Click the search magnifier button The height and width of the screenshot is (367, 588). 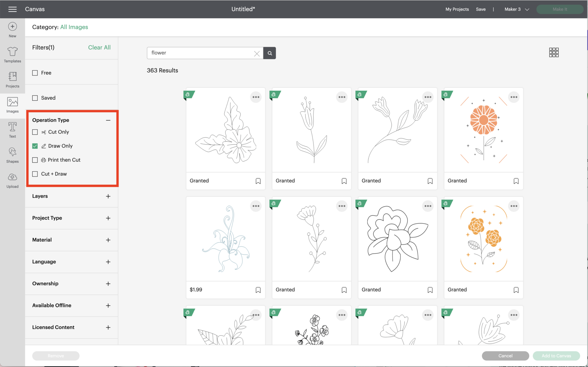coord(270,53)
